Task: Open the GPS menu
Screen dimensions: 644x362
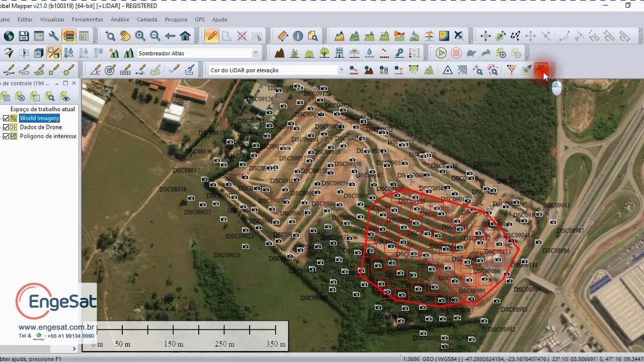Action: pos(200,20)
